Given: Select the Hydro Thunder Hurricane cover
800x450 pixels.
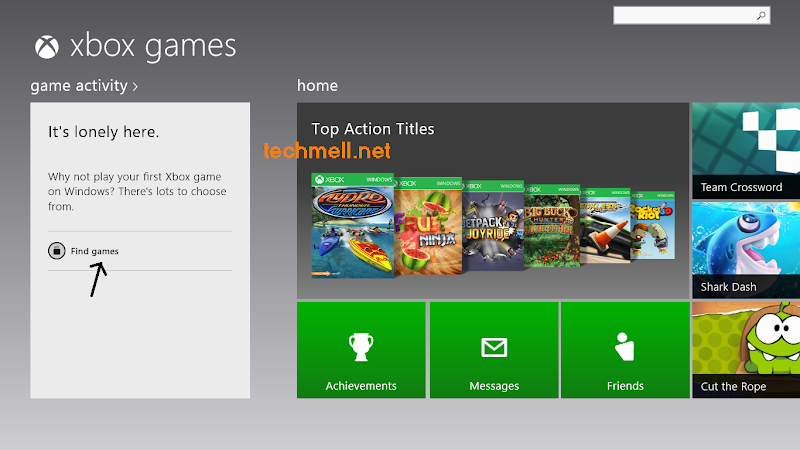Looking at the screenshot, I should coord(352,226).
